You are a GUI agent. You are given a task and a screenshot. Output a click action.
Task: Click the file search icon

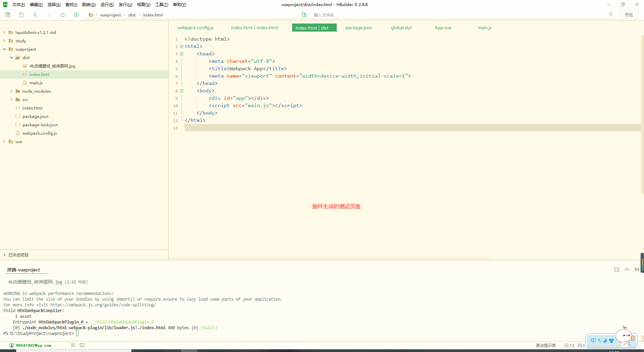tap(305, 15)
